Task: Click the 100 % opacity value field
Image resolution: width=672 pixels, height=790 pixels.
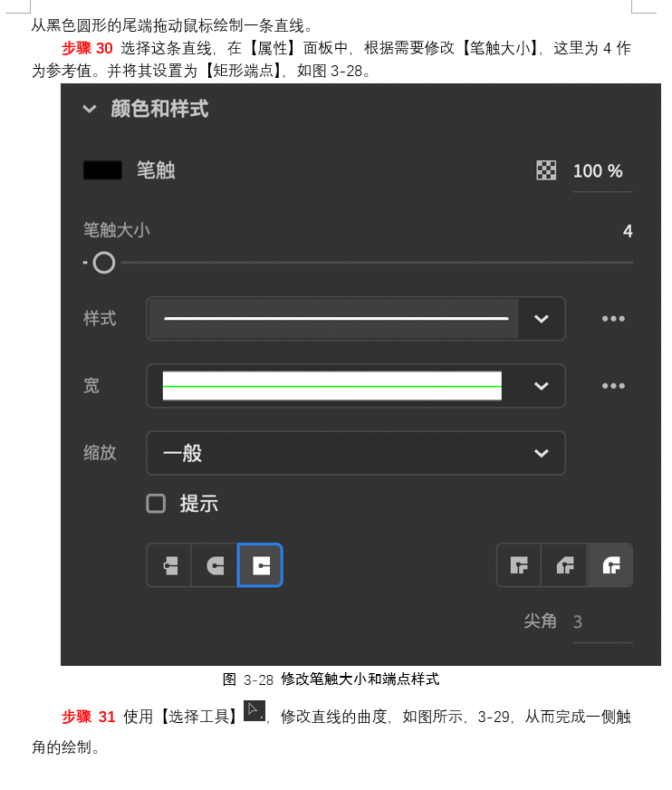Action: [x=602, y=172]
